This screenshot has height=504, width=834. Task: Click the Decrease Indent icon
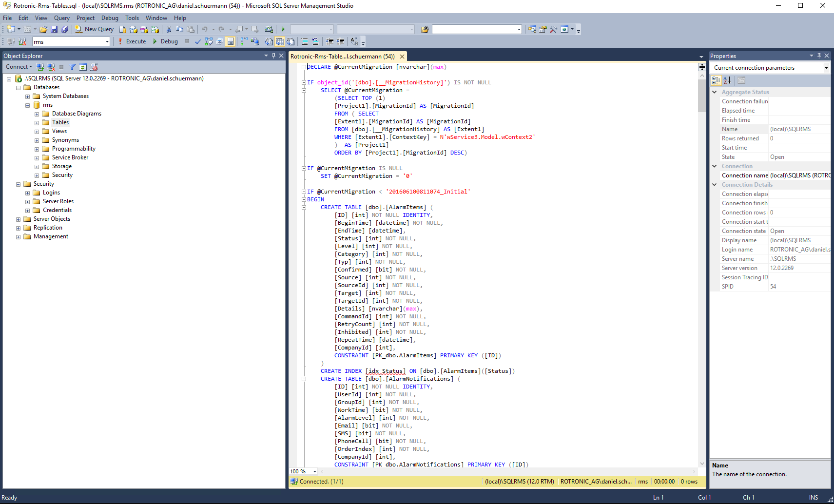[330, 41]
